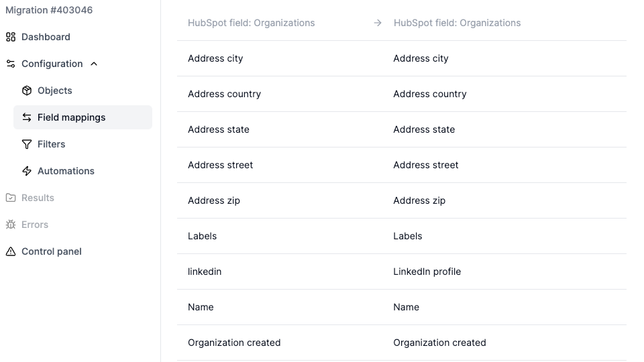Open the Filters configuration page
644x362 pixels.
[x=51, y=144]
